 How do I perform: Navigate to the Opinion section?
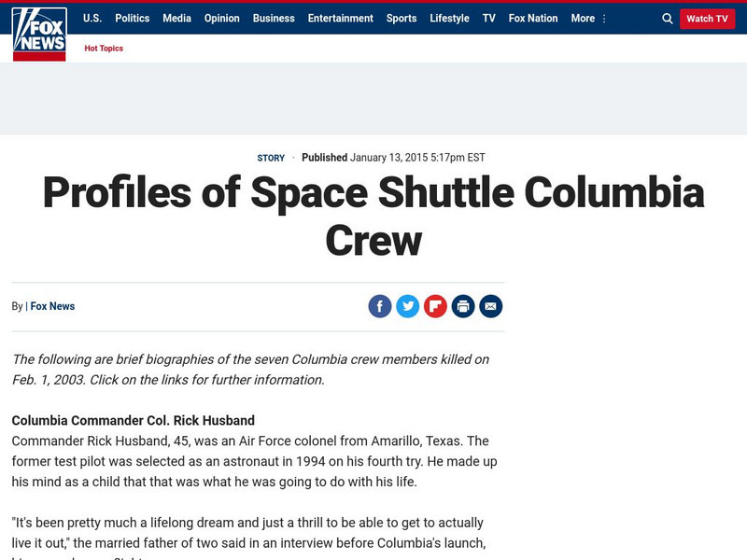pos(222,19)
